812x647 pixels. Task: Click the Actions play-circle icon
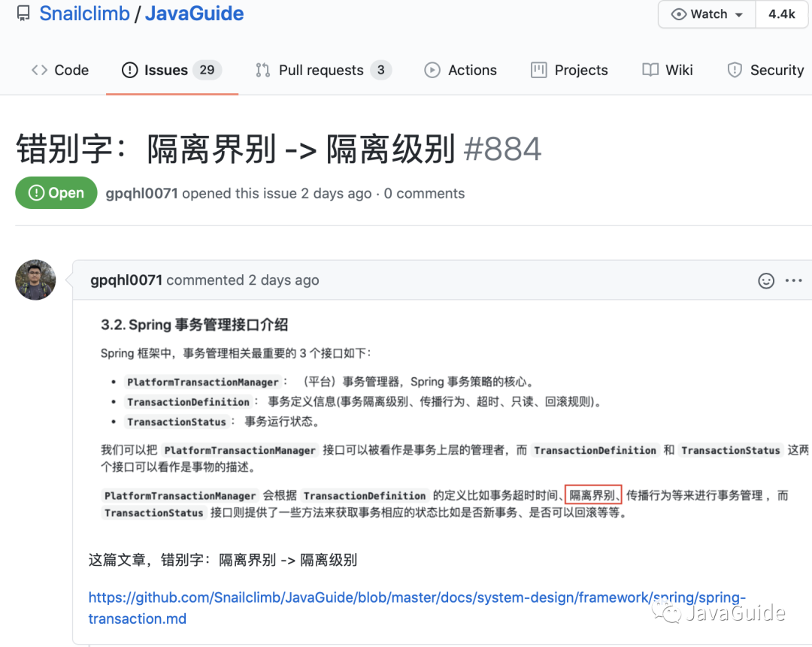pyautogui.click(x=432, y=70)
